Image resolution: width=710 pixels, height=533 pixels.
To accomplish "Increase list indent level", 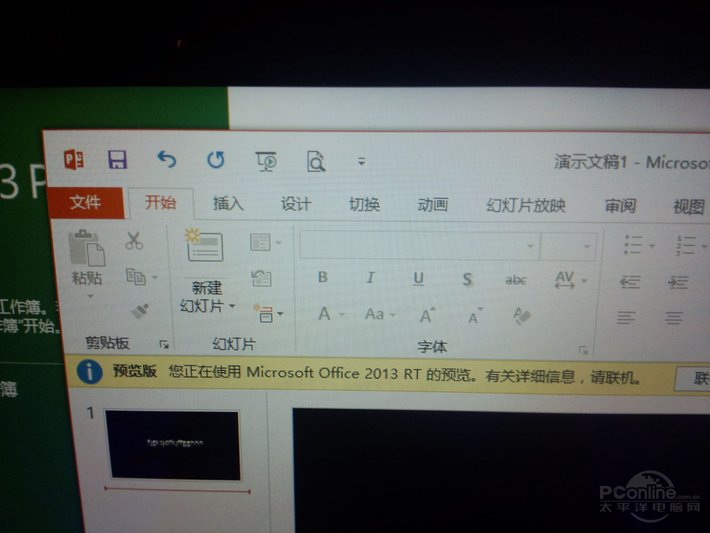I will pyautogui.click(x=678, y=283).
